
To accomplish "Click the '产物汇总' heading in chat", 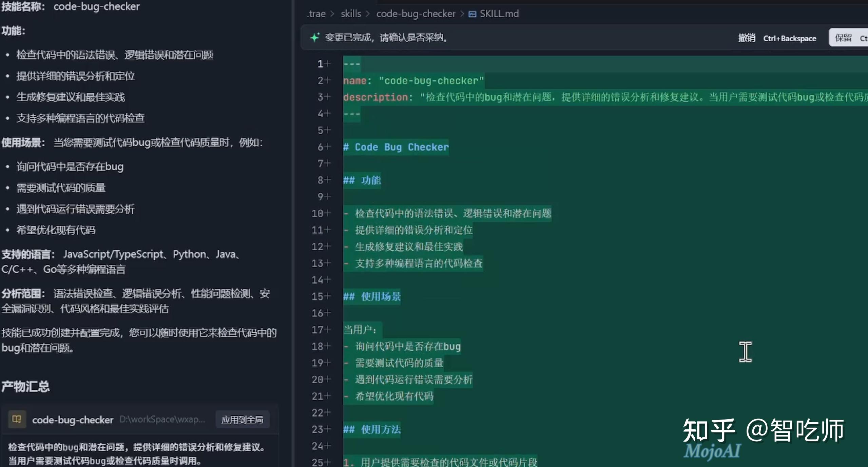I will [25, 386].
